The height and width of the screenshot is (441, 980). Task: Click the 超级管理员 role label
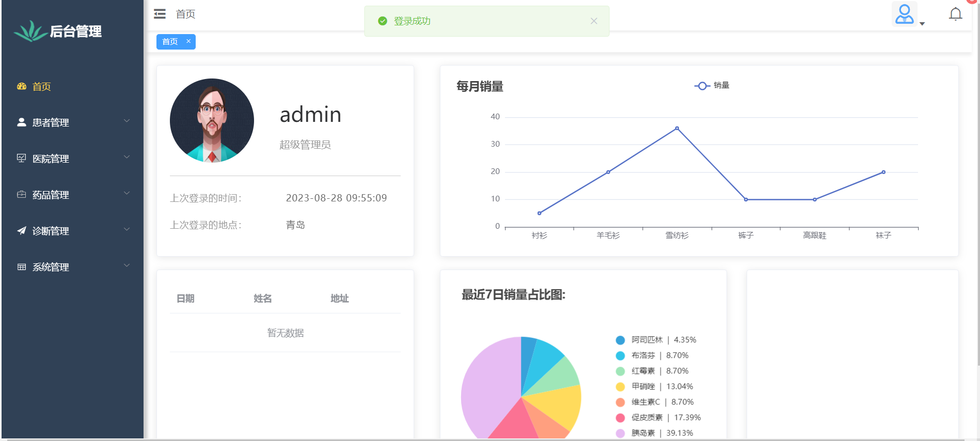point(305,145)
